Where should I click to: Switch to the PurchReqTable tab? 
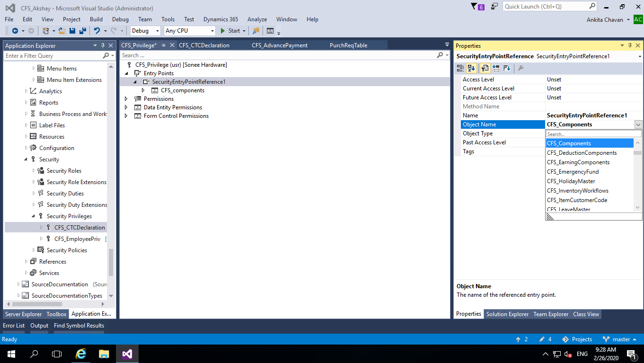point(348,45)
